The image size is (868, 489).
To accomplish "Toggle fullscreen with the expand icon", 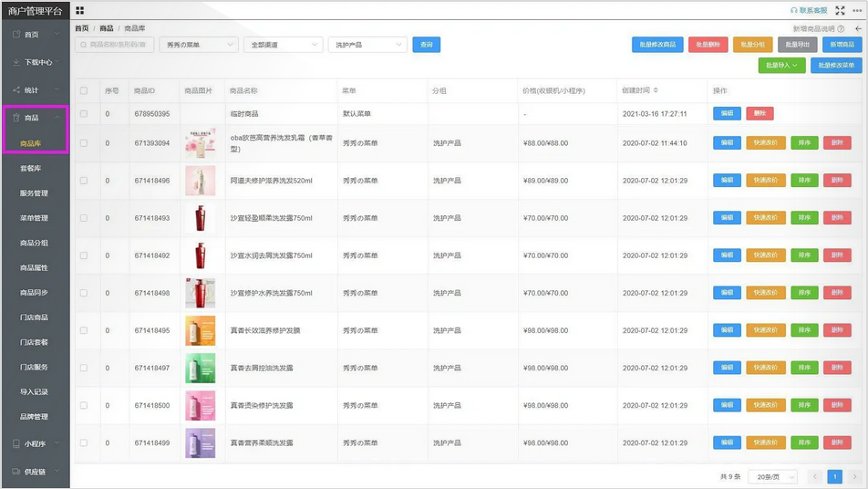I will [840, 11].
